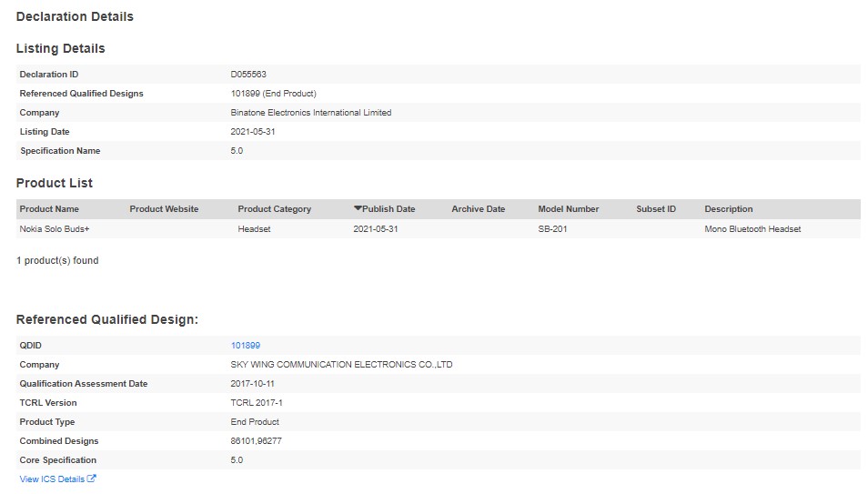
Task: Select Combined Designs value 86101,96277
Action: (257, 441)
